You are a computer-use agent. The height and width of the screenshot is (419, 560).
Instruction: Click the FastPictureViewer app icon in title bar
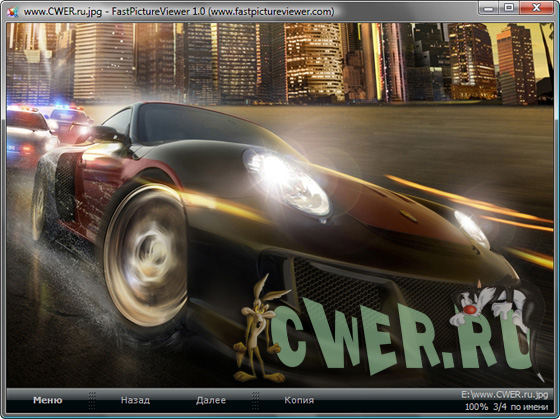click(x=12, y=12)
